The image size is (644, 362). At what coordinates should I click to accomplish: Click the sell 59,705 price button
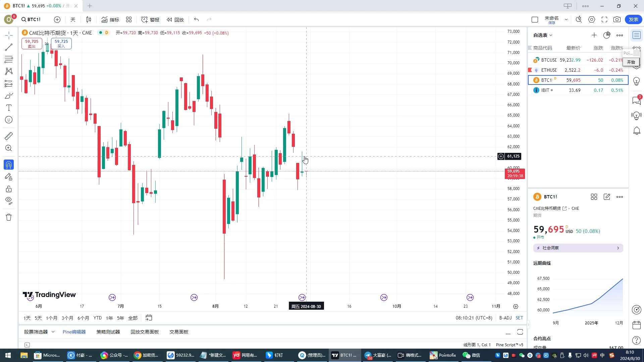pyautogui.click(x=32, y=44)
